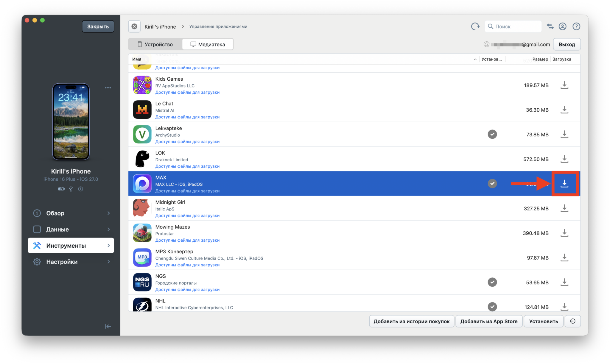Click the Установить button
Screen dimensions: 610x364
[x=543, y=321]
